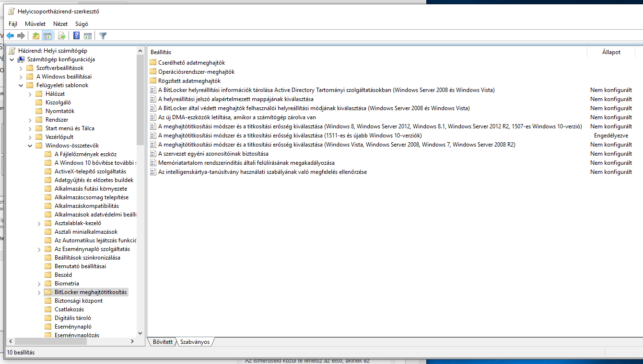
Task: Expand the Vezérlőpult node
Action: tap(30, 137)
